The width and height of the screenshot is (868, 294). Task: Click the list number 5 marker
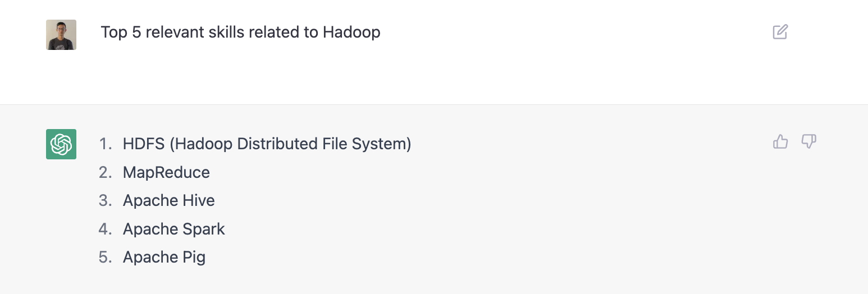(105, 257)
